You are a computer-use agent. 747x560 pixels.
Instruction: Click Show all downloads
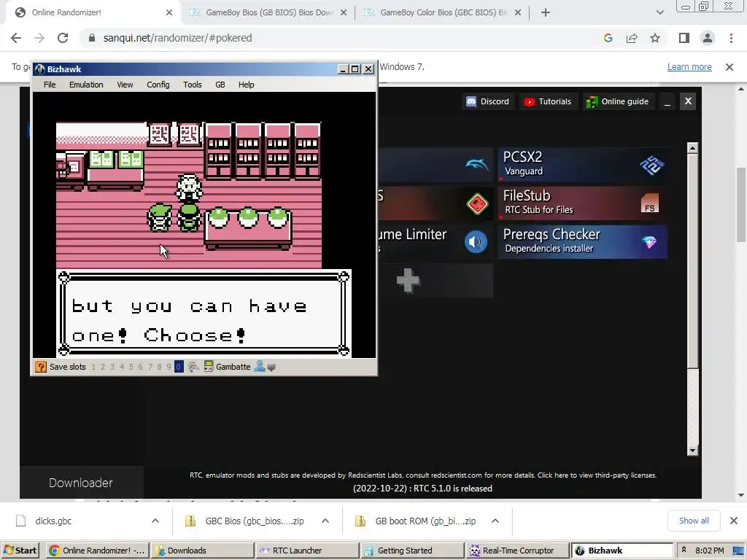pyautogui.click(x=694, y=521)
